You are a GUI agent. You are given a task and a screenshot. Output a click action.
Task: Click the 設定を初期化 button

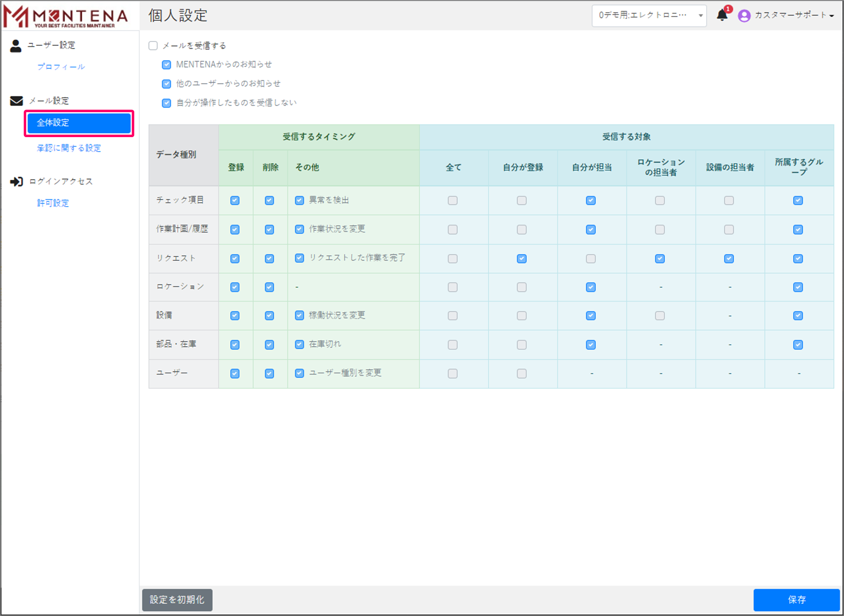(x=177, y=600)
